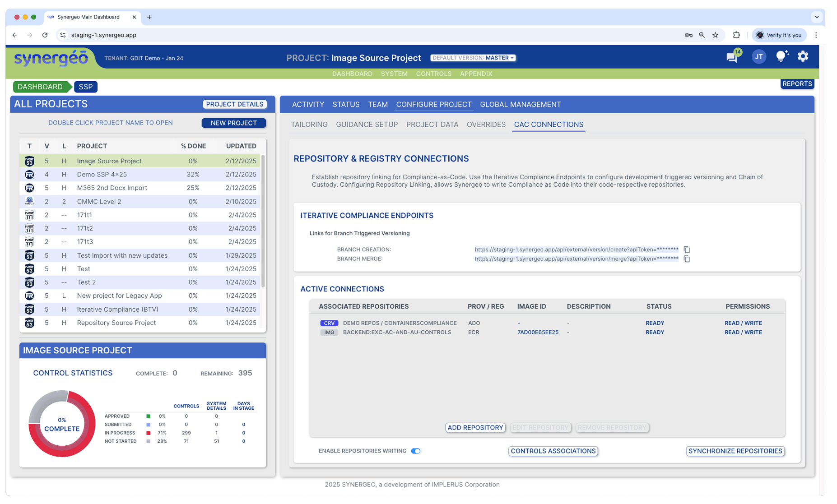Toggle Enable Repositories Writing switch
This screenshot has height=504, width=837.
(x=416, y=451)
